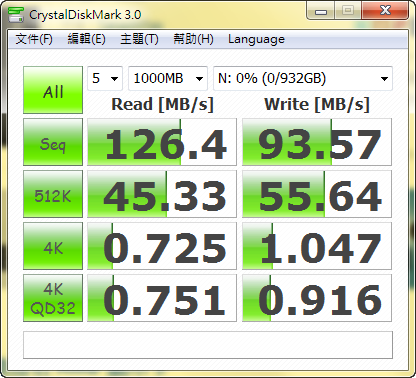Click the CrystalDiskMark title bar icon
The width and height of the screenshot is (416, 378).
pyautogui.click(x=16, y=14)
